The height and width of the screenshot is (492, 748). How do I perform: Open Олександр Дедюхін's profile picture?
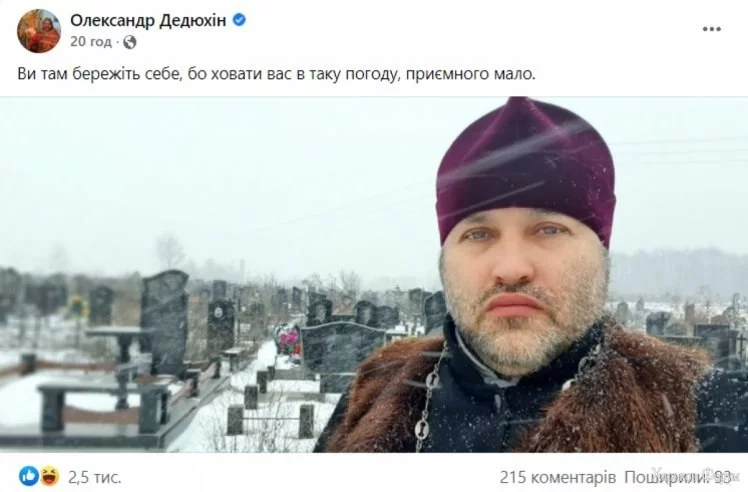[39, 31]
